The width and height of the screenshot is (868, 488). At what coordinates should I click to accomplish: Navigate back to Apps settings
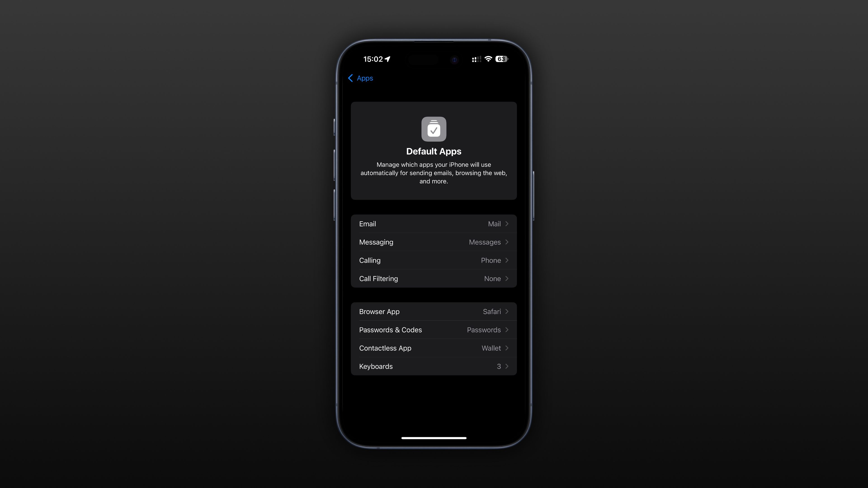(360, 78)
